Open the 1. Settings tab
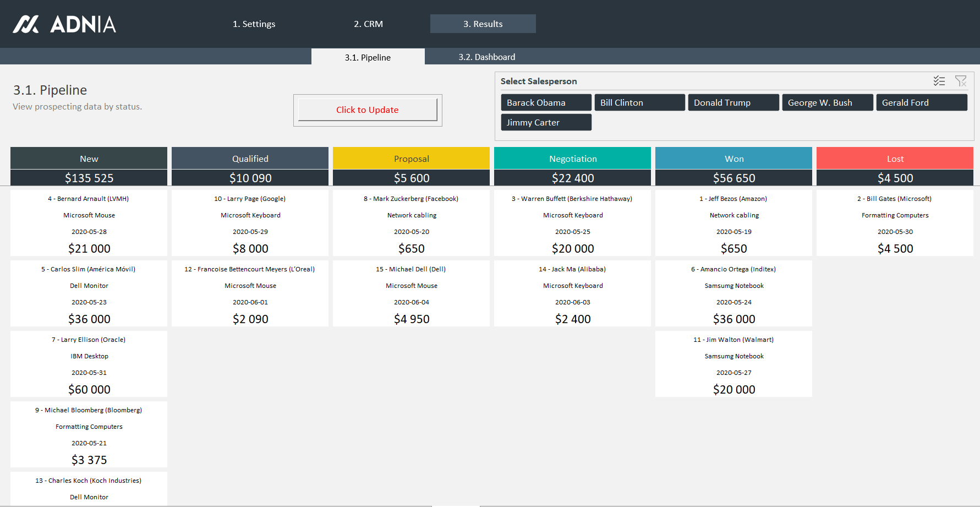980x507 pixels. pos(254,24)
